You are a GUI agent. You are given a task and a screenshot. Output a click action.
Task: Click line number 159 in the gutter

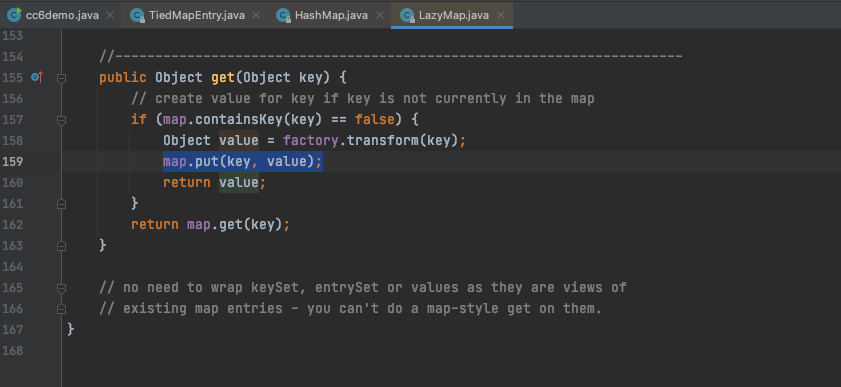(x=12, y=161)
